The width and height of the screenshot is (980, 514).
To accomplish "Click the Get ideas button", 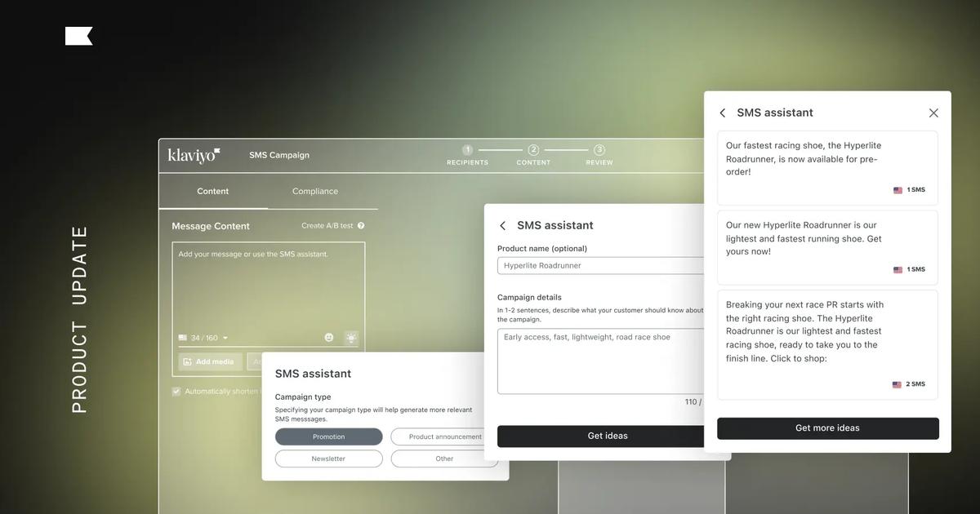I will tap(608, 436).
